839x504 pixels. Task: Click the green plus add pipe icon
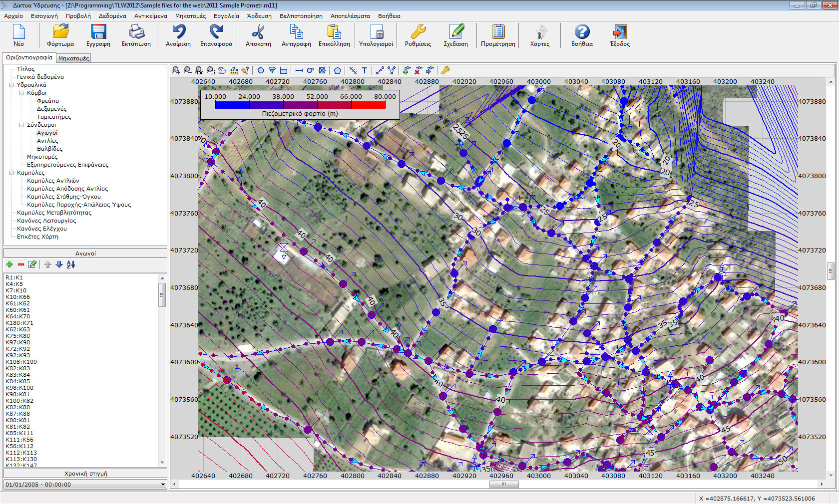9,264
